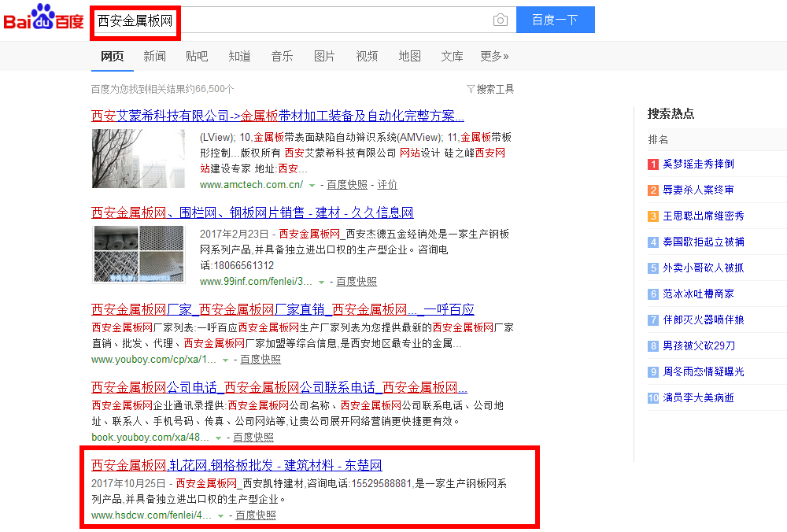
Task: Open hot search 伴郎灭火器喷伴娘
Action: point(703,320)
